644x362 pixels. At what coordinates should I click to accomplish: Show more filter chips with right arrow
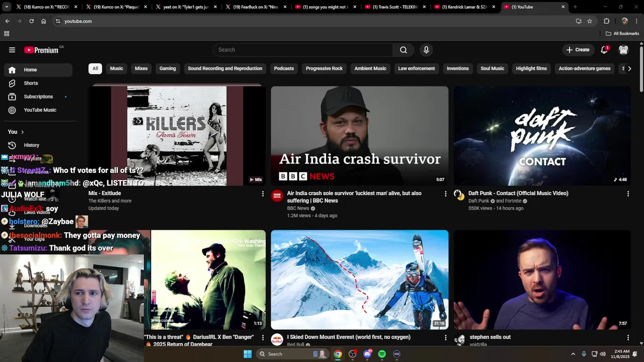(629, 68)
